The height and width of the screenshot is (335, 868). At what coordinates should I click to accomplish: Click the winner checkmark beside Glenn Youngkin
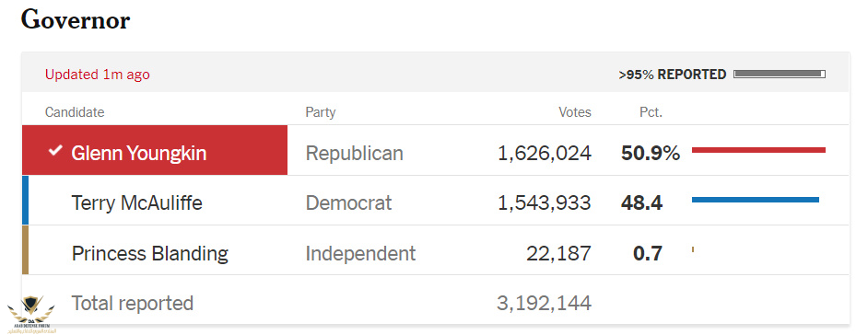54,150
